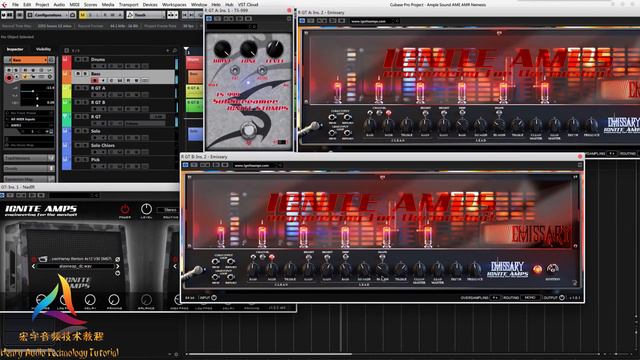Image resolution: width=640 pixels, height=360 pixels.
Task: Open the Devices menu
Action: (150, 4)
